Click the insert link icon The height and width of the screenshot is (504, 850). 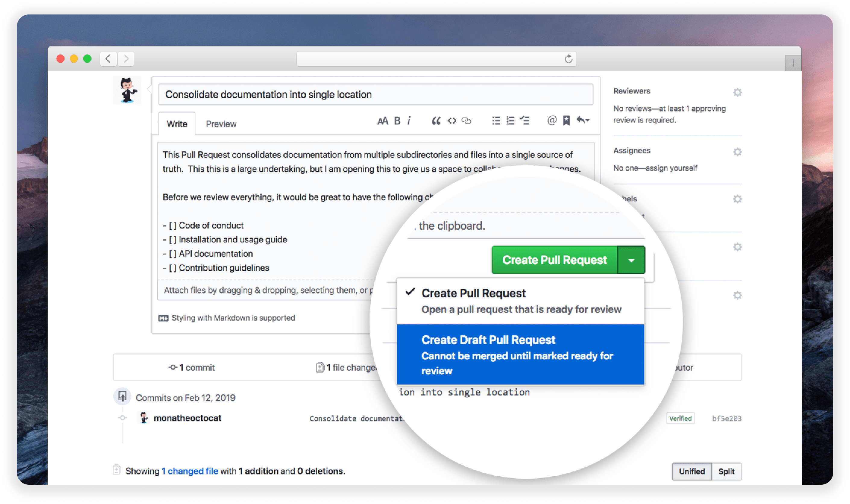467,124
